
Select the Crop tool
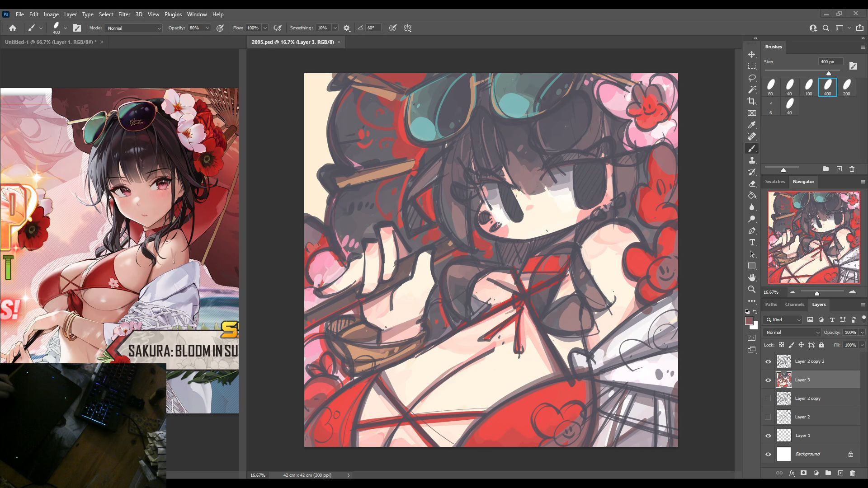coord(752,101)
